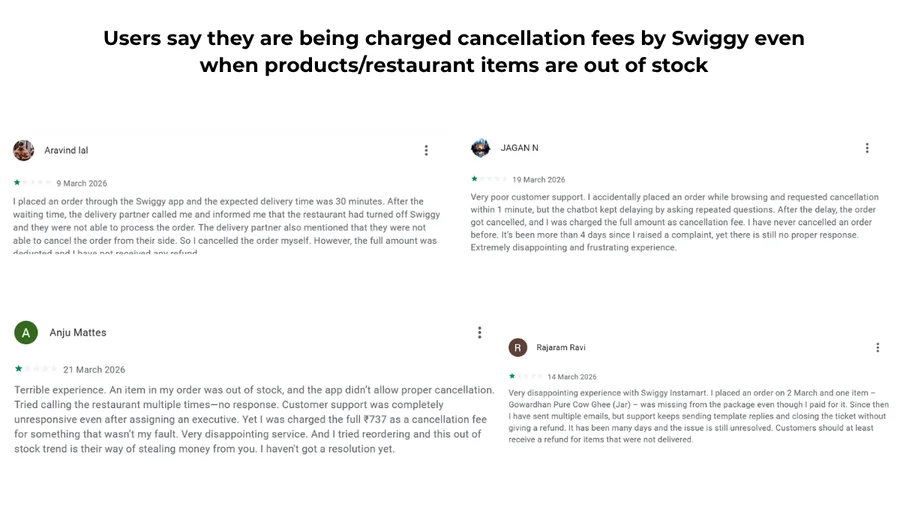
Task: Click the kebab menu beside Rajaram Ravi
Action: point(878,348)
